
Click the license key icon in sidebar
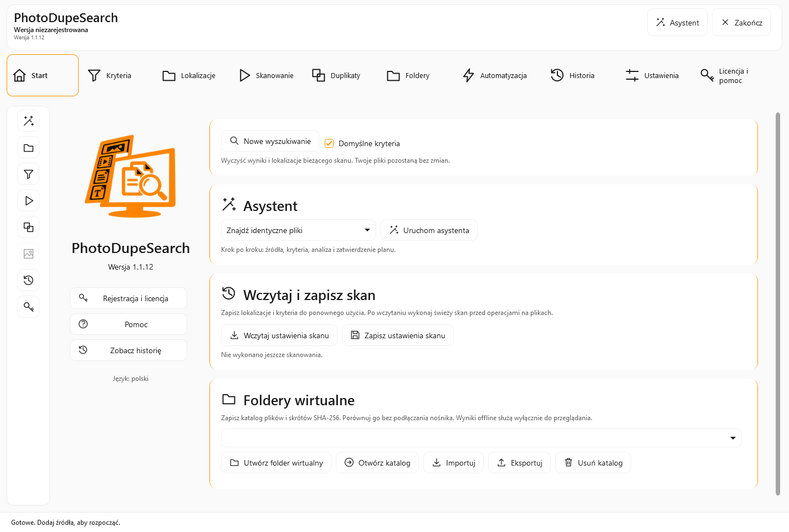click(28, 307)
